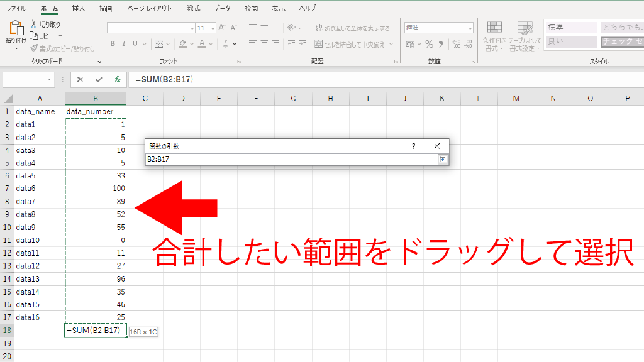This screenshot has height=362, width=644.
Task: Apply the 良い (Good) cell style
Action: pos(570,41)
